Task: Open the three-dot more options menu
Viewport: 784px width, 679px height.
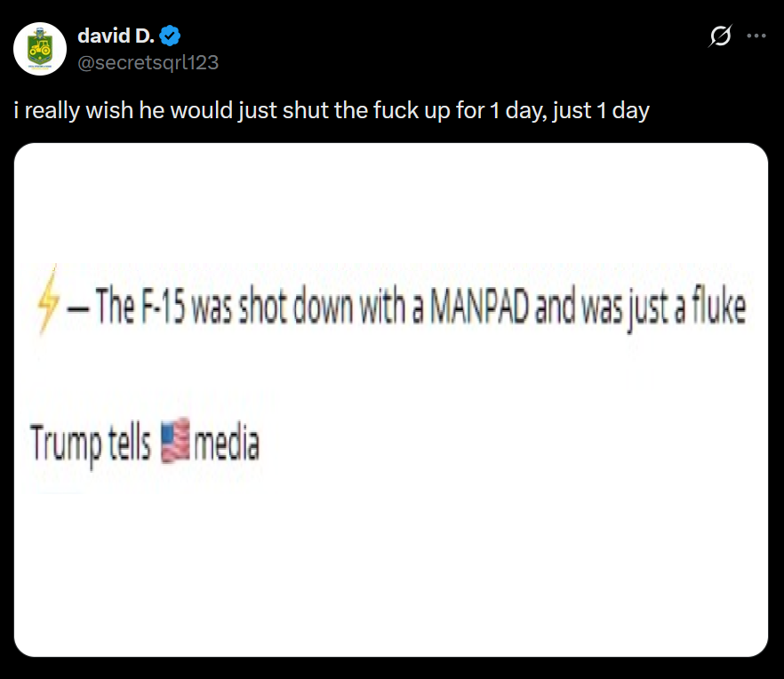Action: 756,36
